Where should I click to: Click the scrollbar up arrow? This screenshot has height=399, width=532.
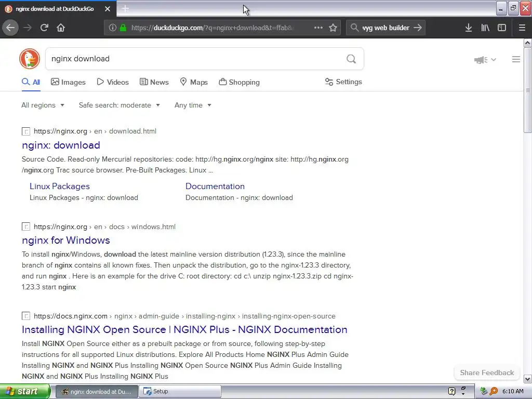coord(527,43)
